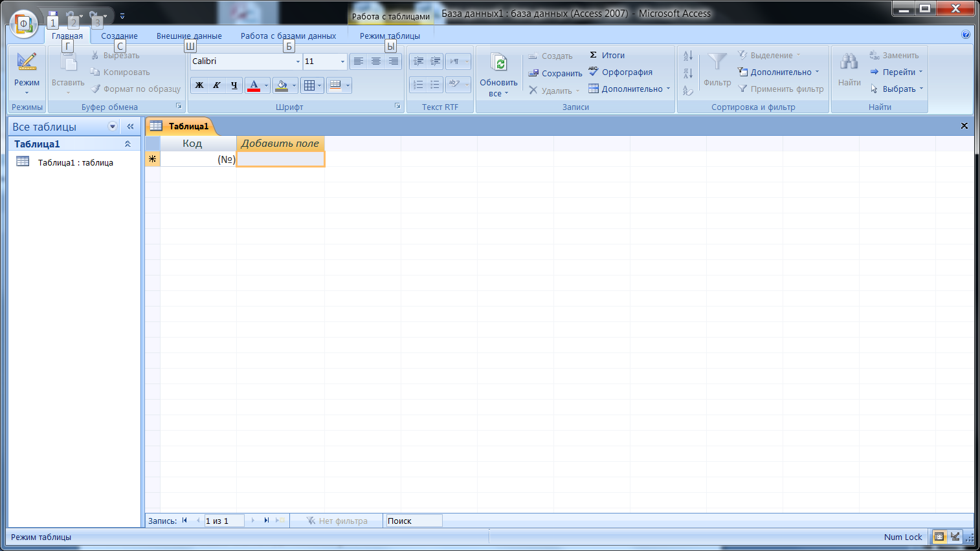Click the Код column header

[198, 144]
